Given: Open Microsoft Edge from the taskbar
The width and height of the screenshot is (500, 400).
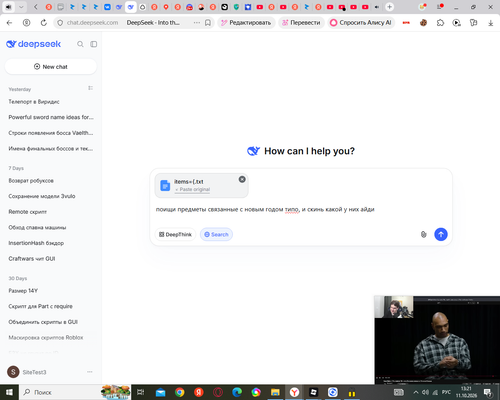Looking at the screenshot, I should [237, 392].
